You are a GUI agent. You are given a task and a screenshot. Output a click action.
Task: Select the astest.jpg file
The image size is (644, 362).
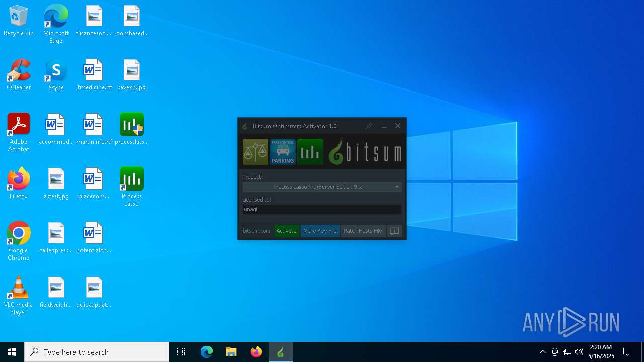coord(56,184)
